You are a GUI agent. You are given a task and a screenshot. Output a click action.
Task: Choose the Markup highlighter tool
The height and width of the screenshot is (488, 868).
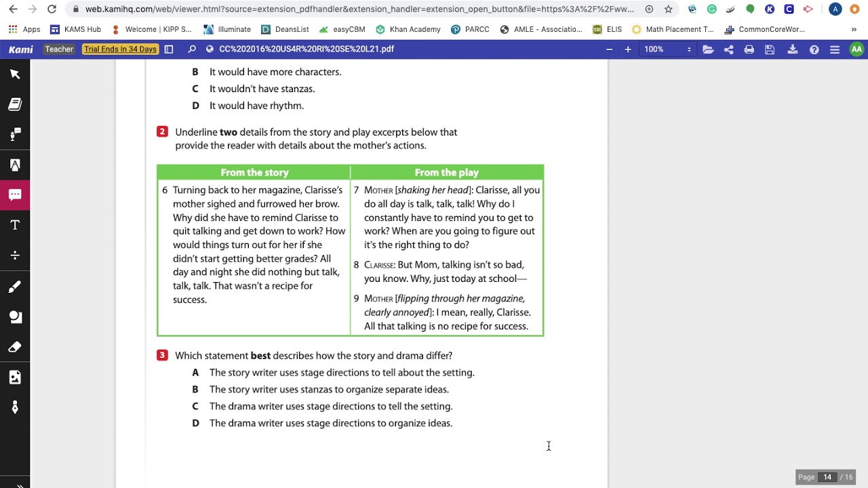tap(15, 165)
